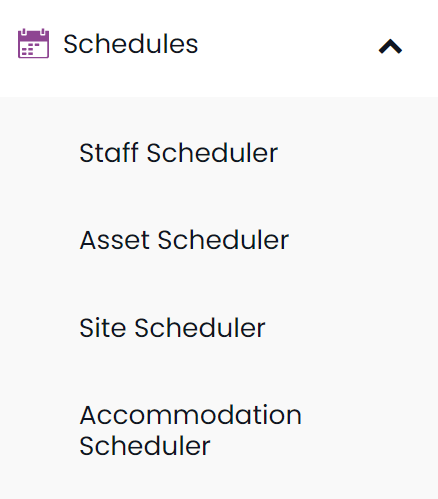Image resolution: width=438 pixels, height=499 pixels.
Task: Select the Accommodation Scheduler entry
Action: 190,430
